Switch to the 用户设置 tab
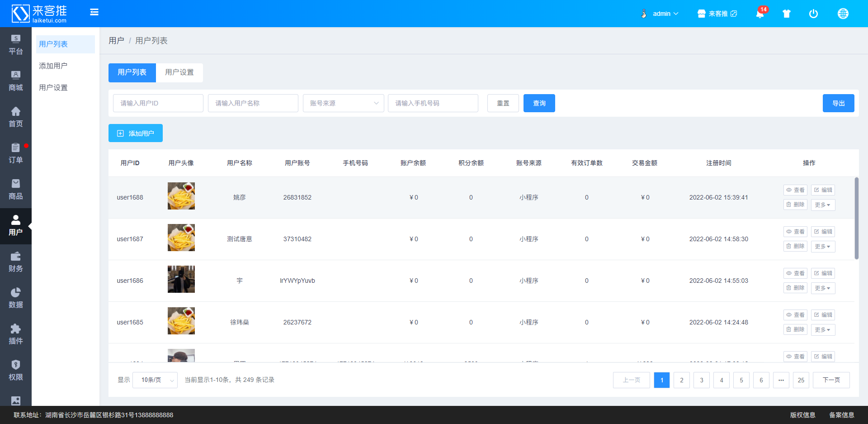Viewport: 868px width, 424px height. click(179, 72)
